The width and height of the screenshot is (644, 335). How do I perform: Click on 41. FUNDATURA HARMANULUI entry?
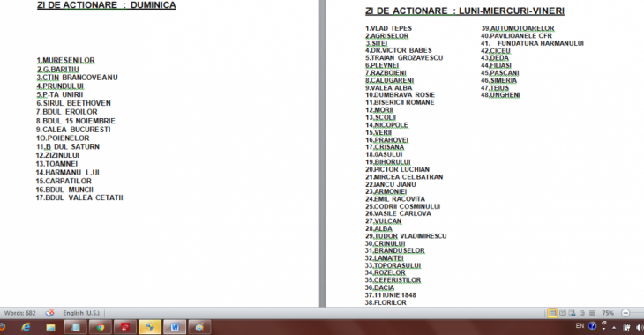coord(532,43)
